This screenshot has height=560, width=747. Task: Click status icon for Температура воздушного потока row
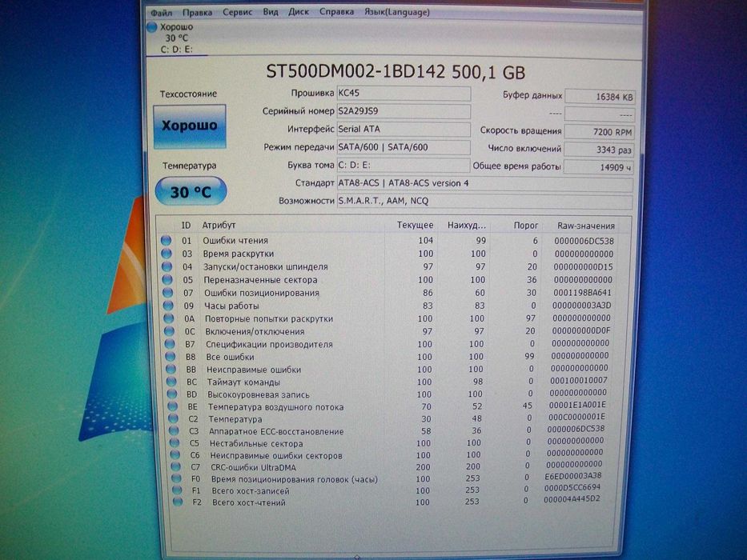(x=173, y=406)
